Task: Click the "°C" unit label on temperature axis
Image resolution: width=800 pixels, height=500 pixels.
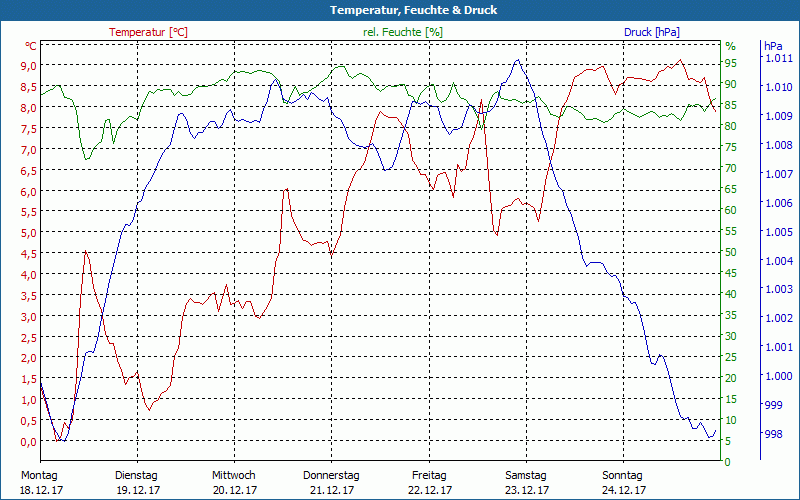Action: (x=31, y=46)
